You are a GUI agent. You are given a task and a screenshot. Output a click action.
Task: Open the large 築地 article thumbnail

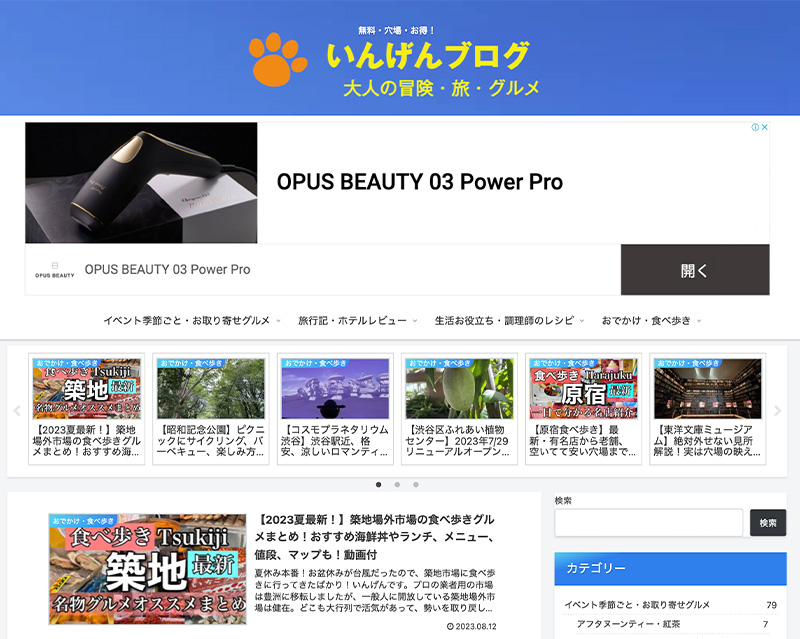[147, 569]
